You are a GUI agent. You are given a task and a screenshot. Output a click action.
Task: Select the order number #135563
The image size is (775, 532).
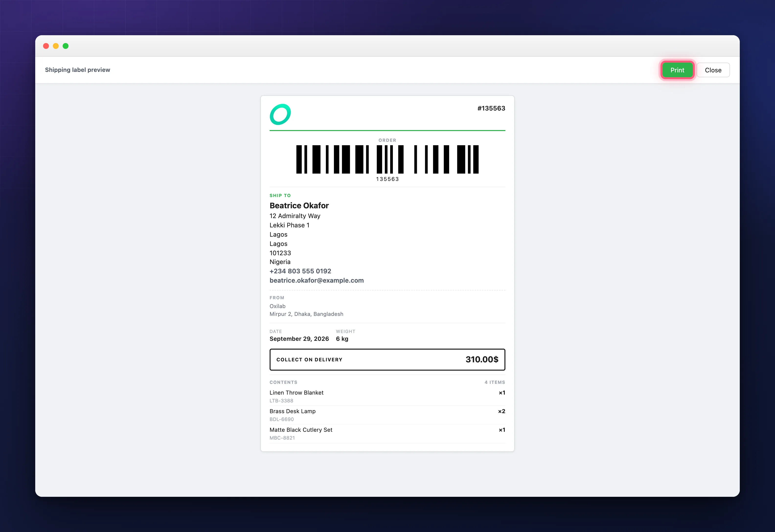[x=491, y=108]
